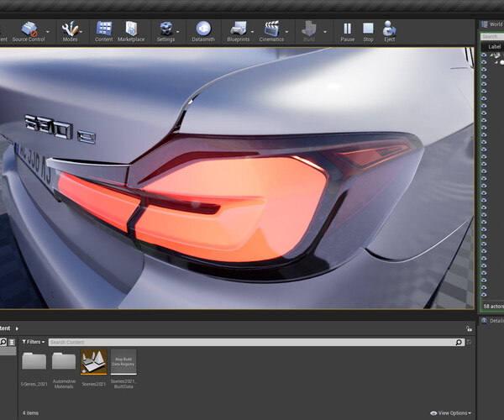This screenshot has height=420, width=504.
Task: Switch to the World Outliner tab
Action: point(492,24)
